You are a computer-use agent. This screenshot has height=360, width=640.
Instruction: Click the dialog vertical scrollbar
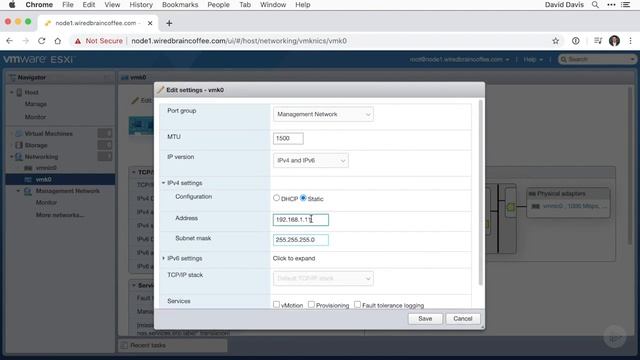[480, 193]
